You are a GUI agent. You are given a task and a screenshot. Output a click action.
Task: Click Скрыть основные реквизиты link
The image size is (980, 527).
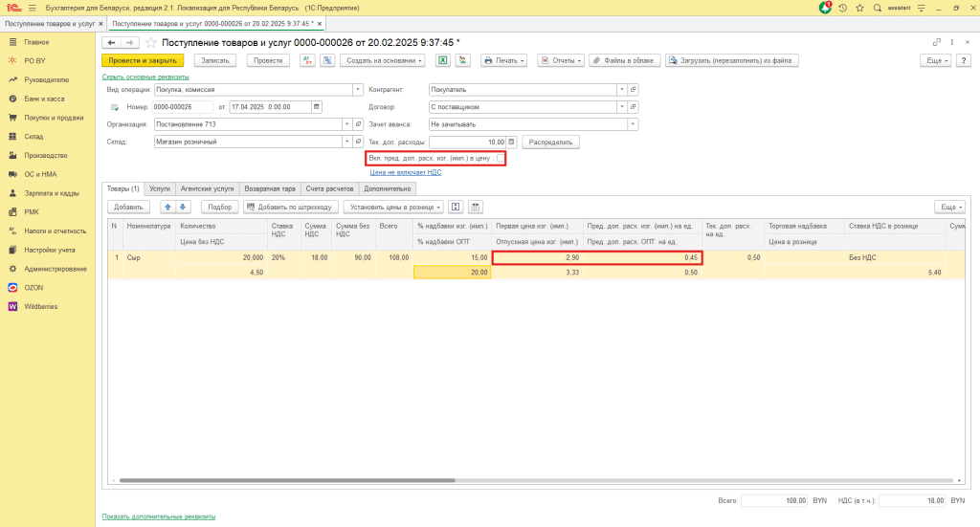(x=145, y=77)
